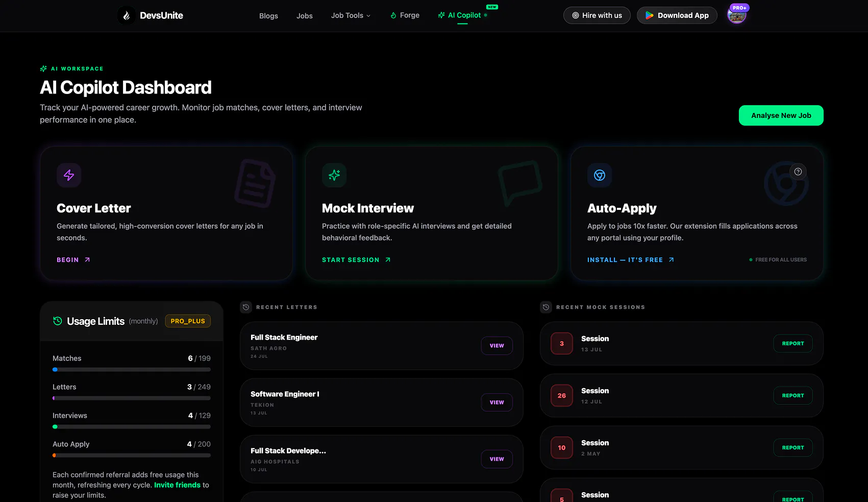Click the Invite friends link
Image resolution: width=868 pixels, height=502 pixels.
[177, 485]
